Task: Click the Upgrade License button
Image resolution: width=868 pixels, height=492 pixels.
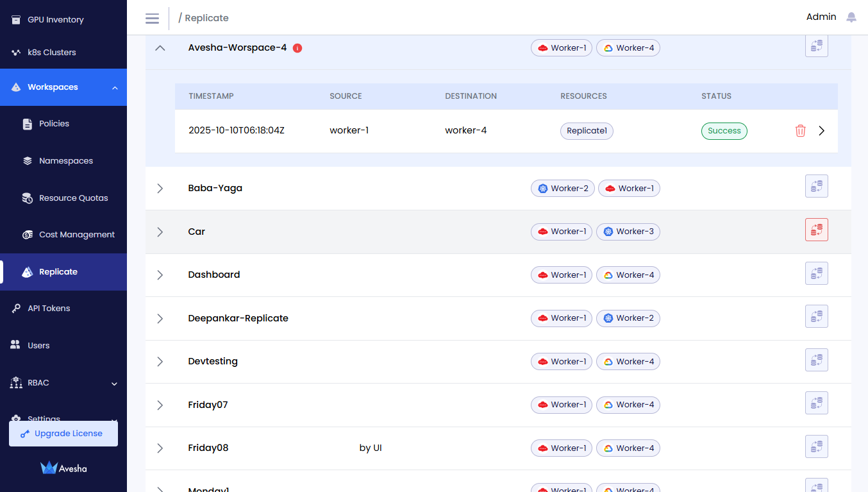Action: [x=63, y=434]
